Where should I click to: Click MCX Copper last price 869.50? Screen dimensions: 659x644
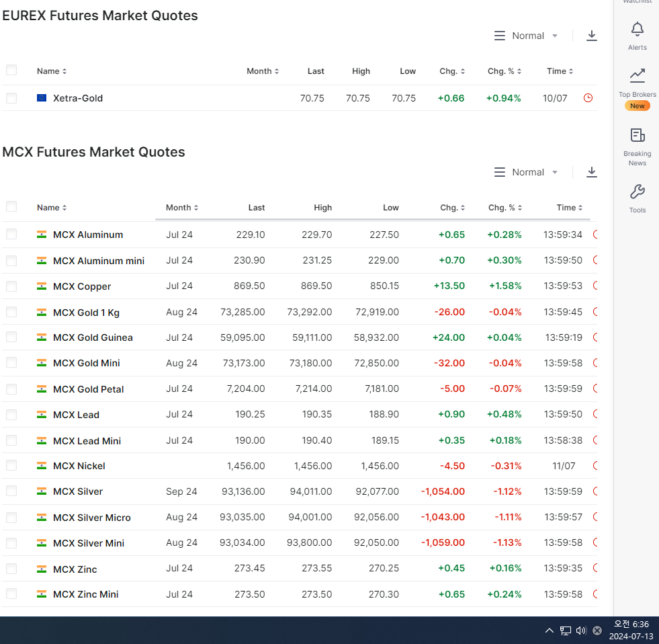click(249, 286)
